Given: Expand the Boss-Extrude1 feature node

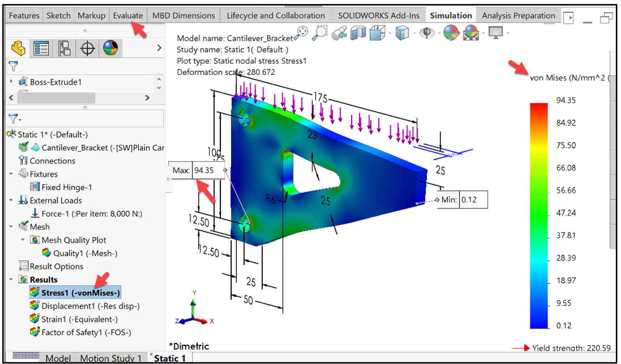Looking at the screenshot, I should [11, 82].
